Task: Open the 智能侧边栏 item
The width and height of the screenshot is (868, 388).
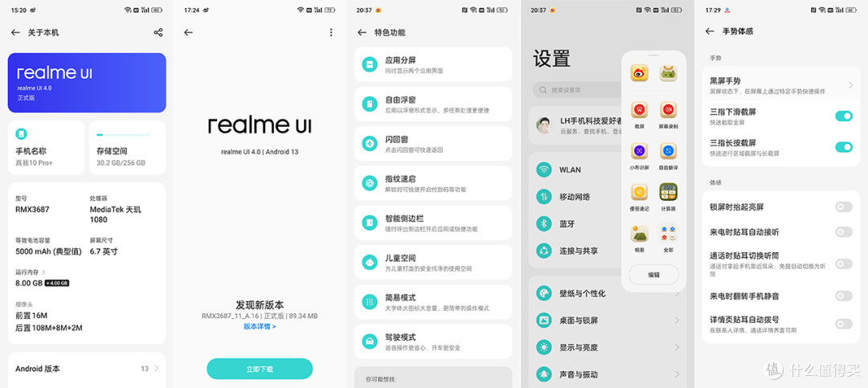Action: click(433, 223)
